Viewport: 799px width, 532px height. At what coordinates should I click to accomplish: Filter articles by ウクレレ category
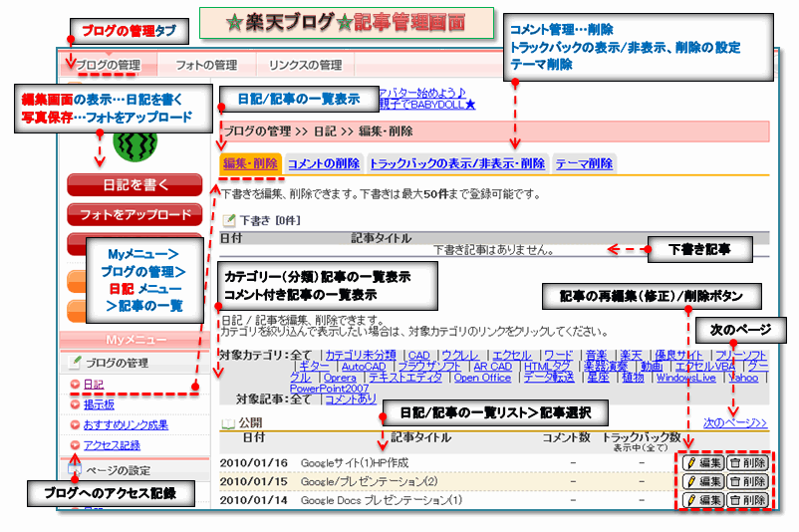tap(460, 356)
